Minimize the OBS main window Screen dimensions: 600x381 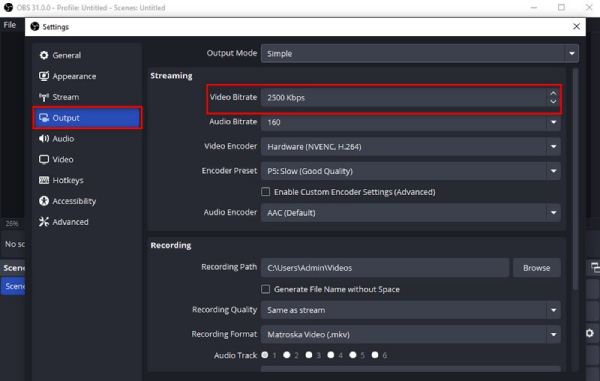coord(534,7)
